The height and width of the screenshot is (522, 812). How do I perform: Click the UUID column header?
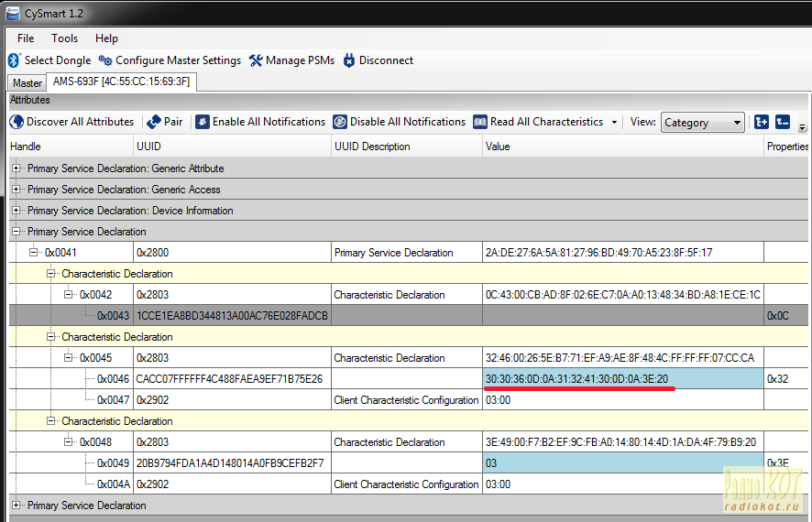pos(232,147)
